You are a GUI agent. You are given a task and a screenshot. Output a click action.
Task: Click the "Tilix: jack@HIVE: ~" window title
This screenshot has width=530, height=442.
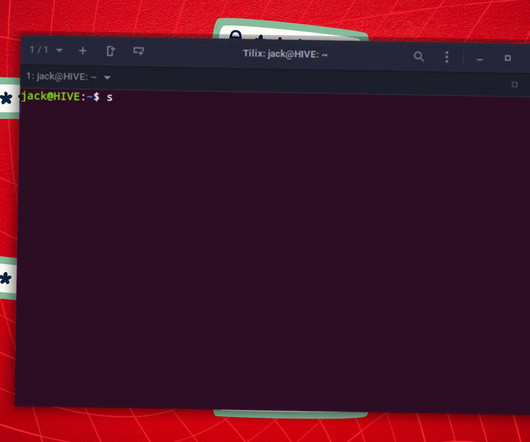[285, 54]
